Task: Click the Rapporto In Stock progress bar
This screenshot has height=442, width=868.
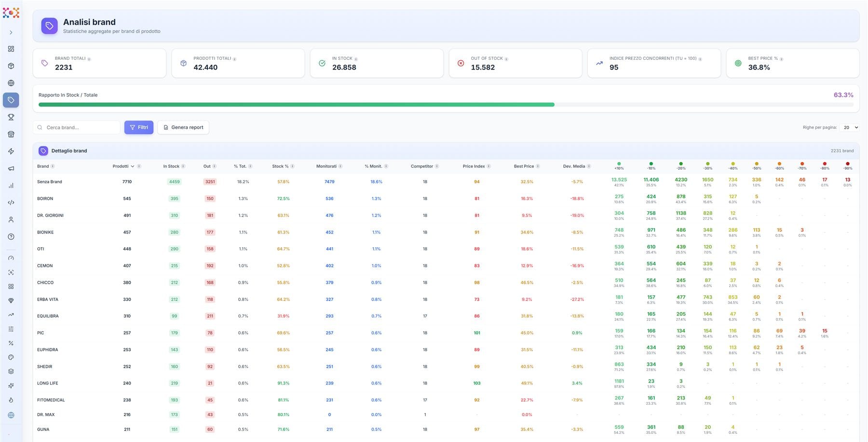Action: [x=446, y=105]
